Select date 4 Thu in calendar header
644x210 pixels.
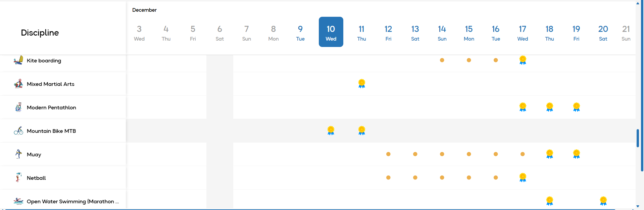[x=166, y=33]
